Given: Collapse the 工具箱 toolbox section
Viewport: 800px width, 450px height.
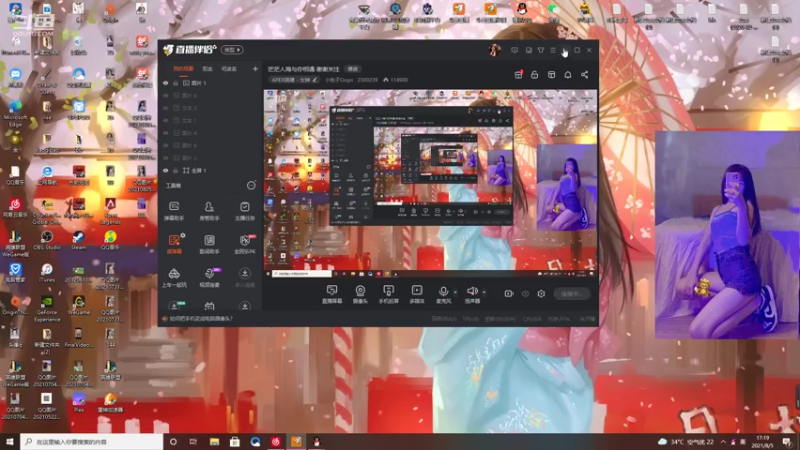Looking at the screenshot, I should [x=251, y=185].
